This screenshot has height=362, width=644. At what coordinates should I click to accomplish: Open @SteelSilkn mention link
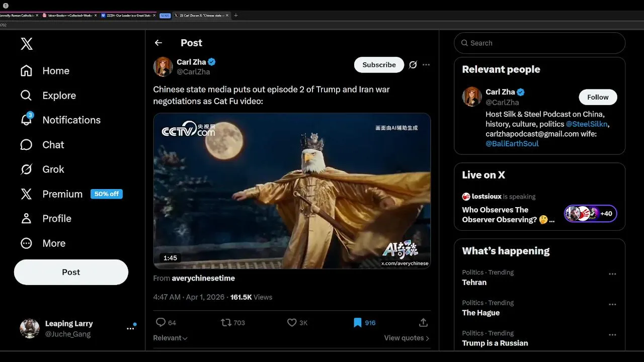click(x=587, y=124)
